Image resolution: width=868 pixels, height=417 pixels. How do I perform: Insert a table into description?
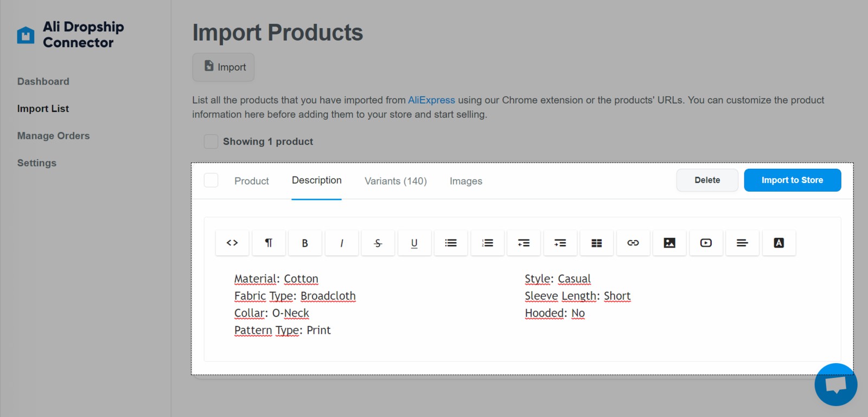pos(597,243)
